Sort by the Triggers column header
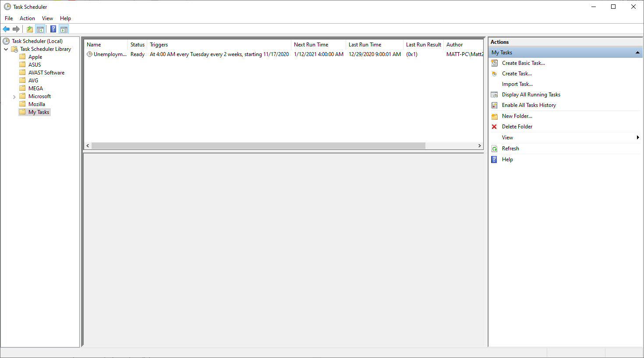The height and width of the screenshot is (358, 644). 219,45
